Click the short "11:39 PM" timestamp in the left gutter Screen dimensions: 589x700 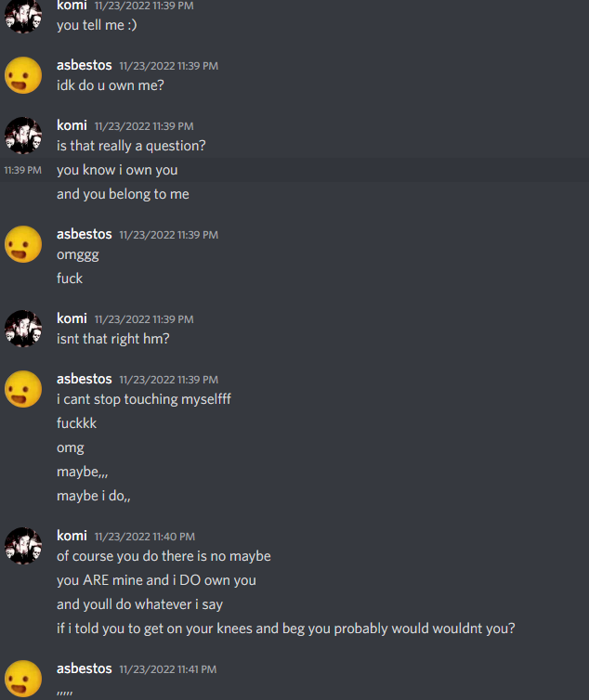pyautogui.click(x=23, y=170)
